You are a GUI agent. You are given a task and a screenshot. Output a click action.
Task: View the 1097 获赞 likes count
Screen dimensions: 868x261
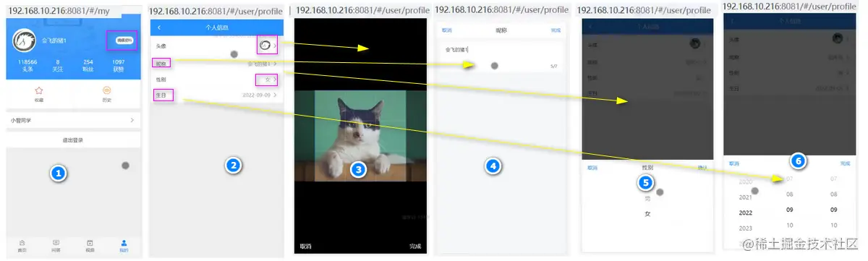coord(118,66)
